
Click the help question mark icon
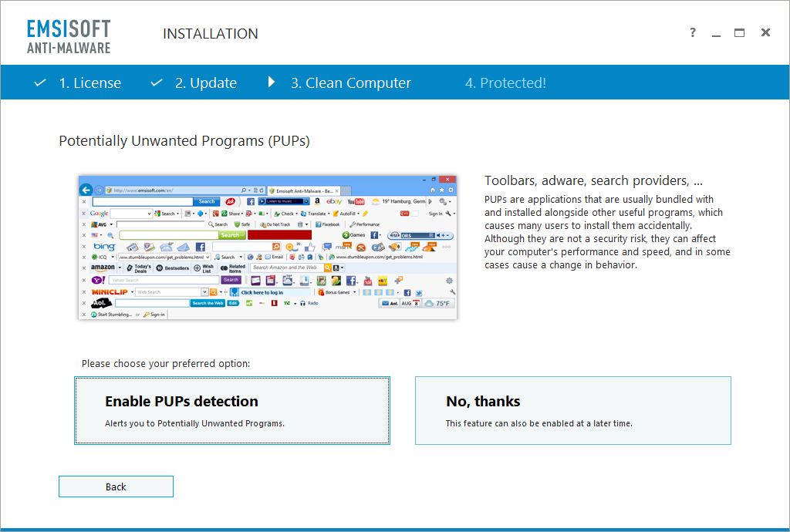693,32
